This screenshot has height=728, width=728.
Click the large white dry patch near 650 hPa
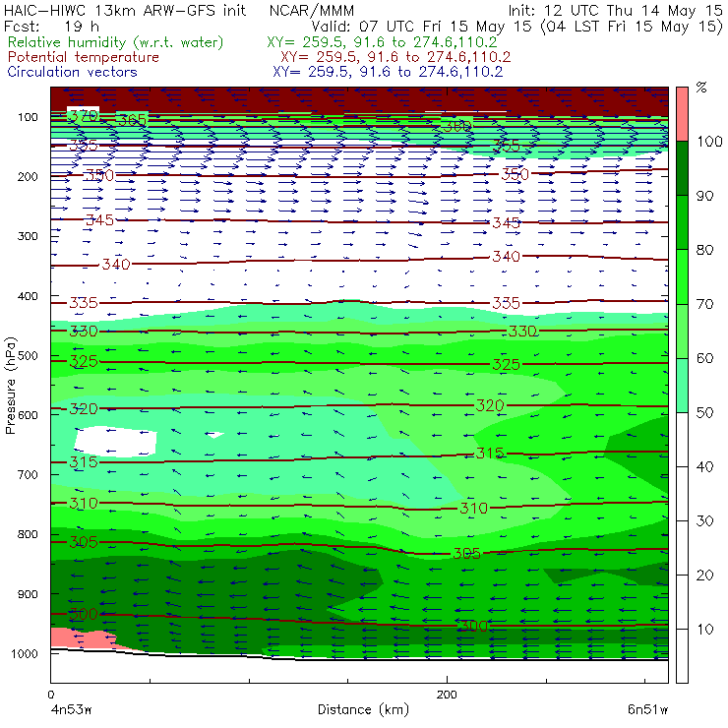point(115,442)
